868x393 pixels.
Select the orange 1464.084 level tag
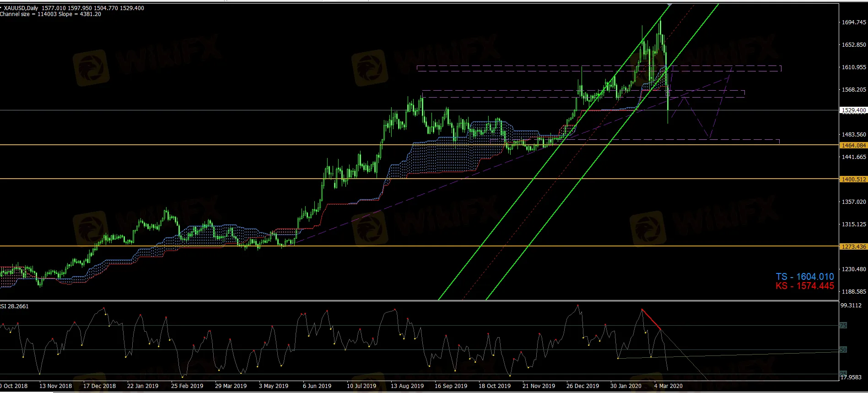click(x=854, y=145)
